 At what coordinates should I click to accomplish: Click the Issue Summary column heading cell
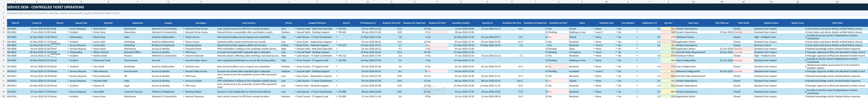coord(249,23)
